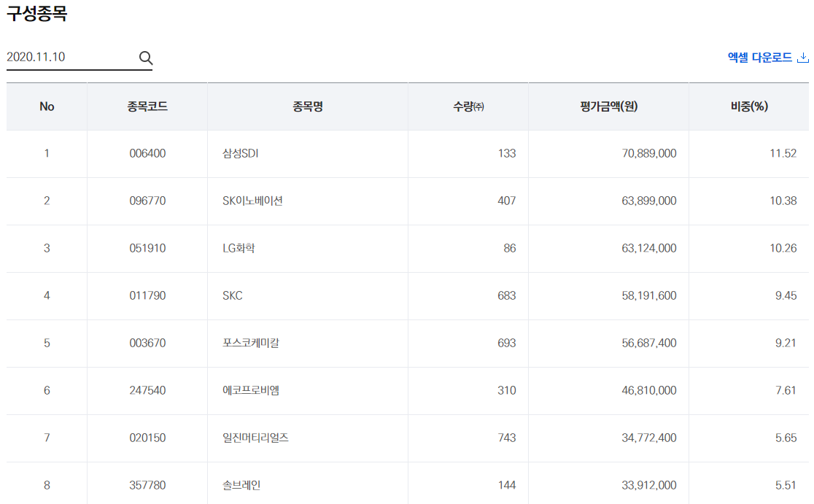
Task: Select the 포스코케미칼 stock name
Action: 251,343
